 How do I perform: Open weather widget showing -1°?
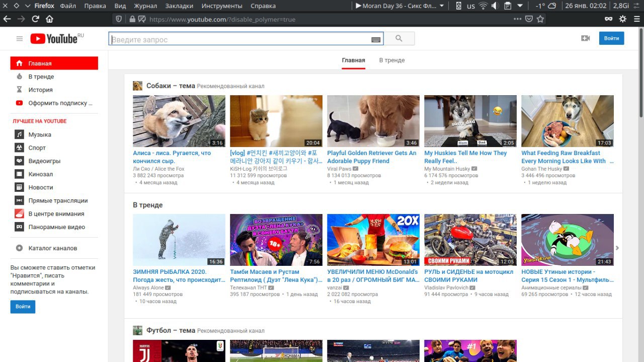[546, 6]
